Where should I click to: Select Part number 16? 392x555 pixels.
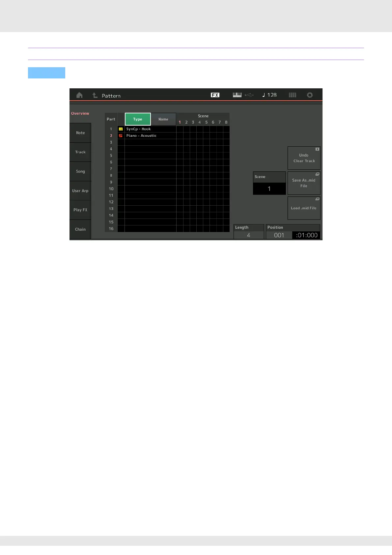111,229
